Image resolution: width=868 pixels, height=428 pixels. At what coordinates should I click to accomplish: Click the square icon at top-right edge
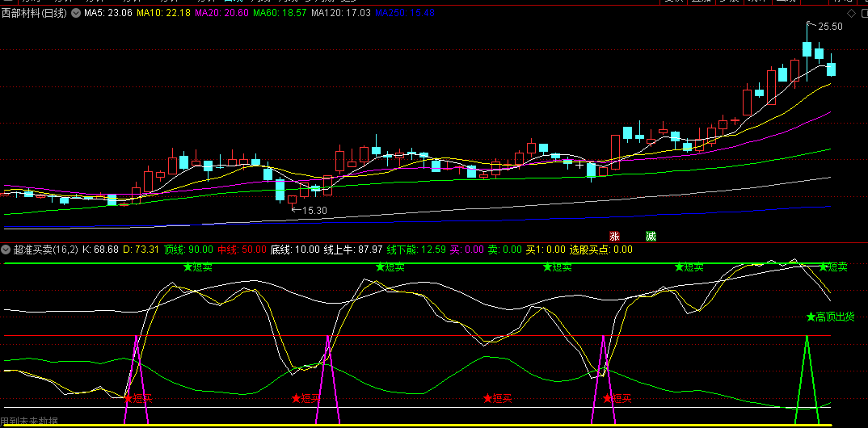click(x=863, y=14)
